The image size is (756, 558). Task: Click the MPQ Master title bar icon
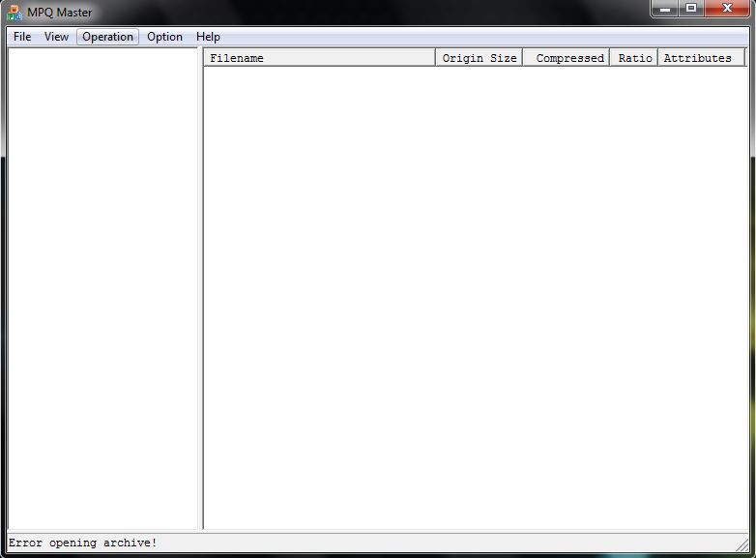[15, 13]
